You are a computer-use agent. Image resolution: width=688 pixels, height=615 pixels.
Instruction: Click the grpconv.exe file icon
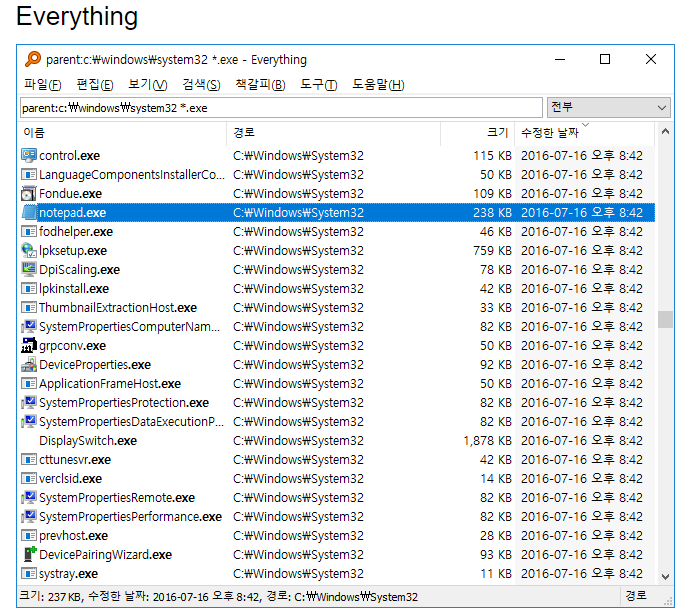[x=29, y=346]
